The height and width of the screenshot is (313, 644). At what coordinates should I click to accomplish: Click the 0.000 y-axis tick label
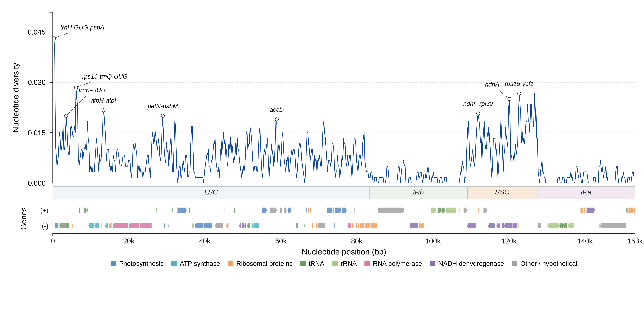click(x=37, y=183)
